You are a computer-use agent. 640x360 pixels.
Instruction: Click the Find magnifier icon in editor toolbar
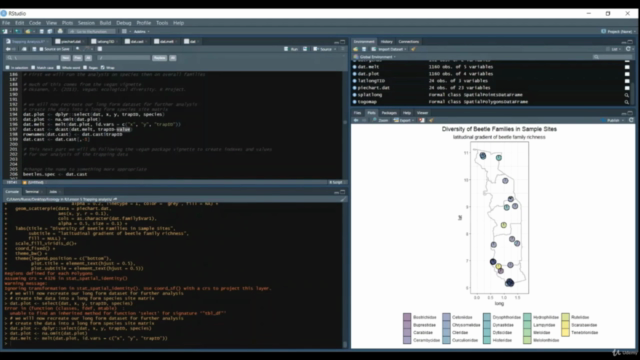click(78, 49)
